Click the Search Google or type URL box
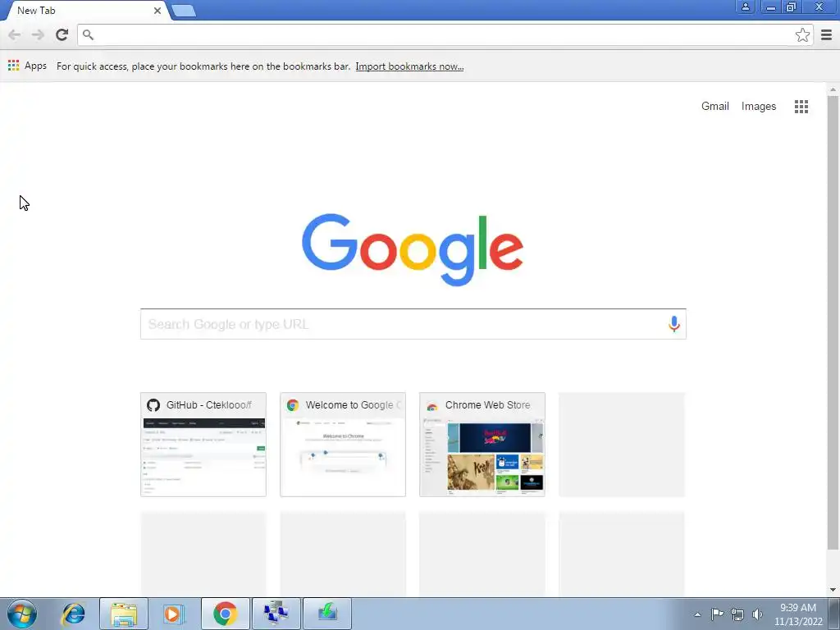 click(x=413, y=324)
